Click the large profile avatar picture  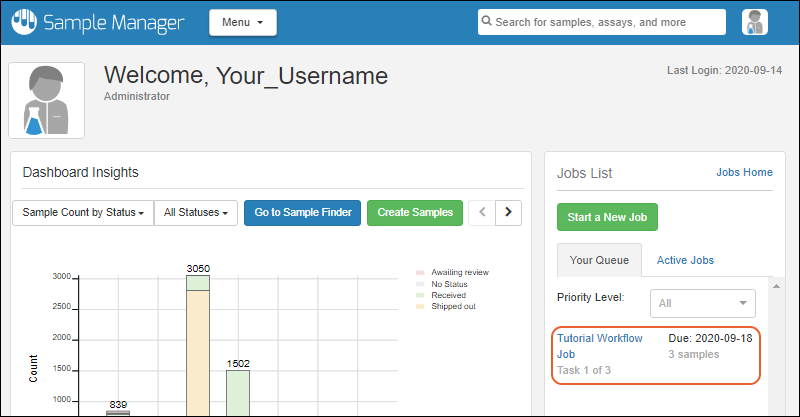pos(47,101)
